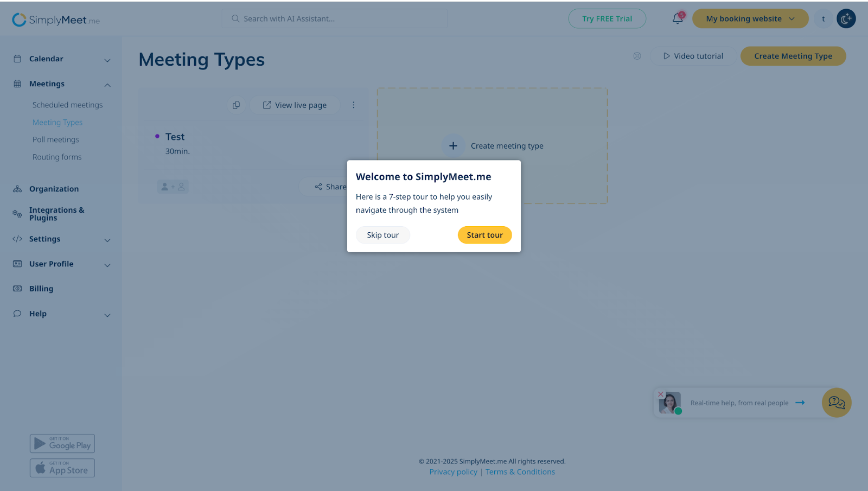The height and width of the screenshot is (491, 868).
Task: Expand the User Profile chevron
Action: click(107, 265)
